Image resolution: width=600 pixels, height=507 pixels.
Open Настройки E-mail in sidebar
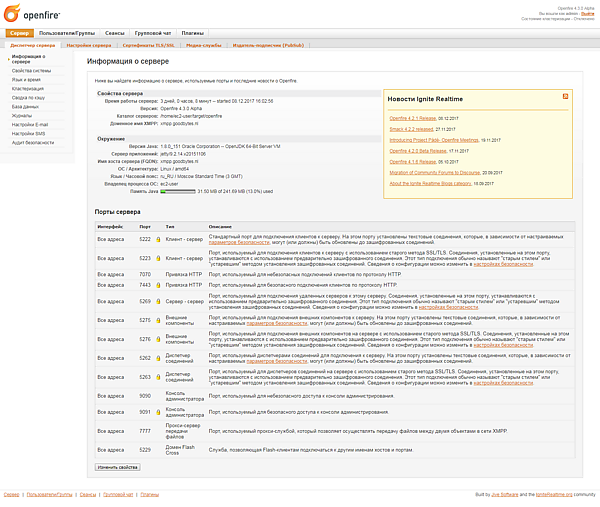coord(30,124)
